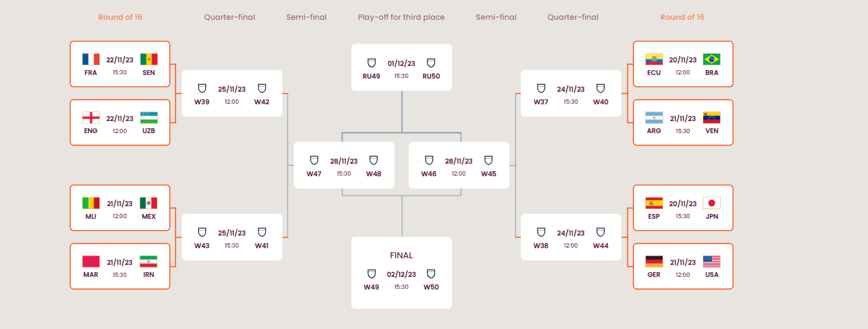Open the Spain vs Japan match card
The image size is (868, 329).
pos(683,208)
